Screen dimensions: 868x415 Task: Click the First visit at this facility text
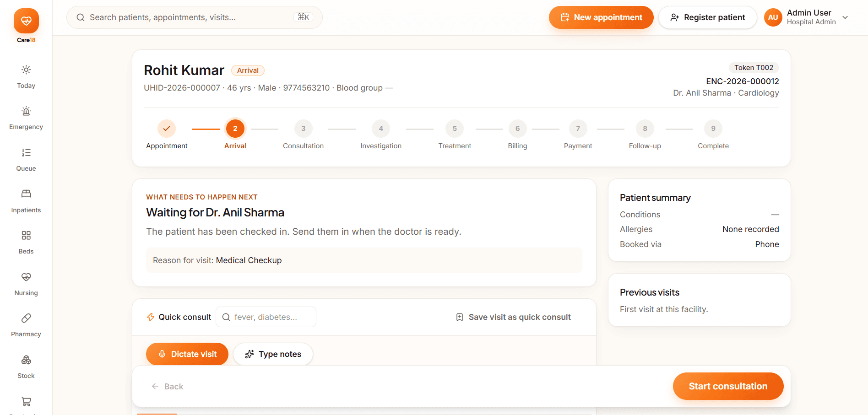tap(664, 309)
